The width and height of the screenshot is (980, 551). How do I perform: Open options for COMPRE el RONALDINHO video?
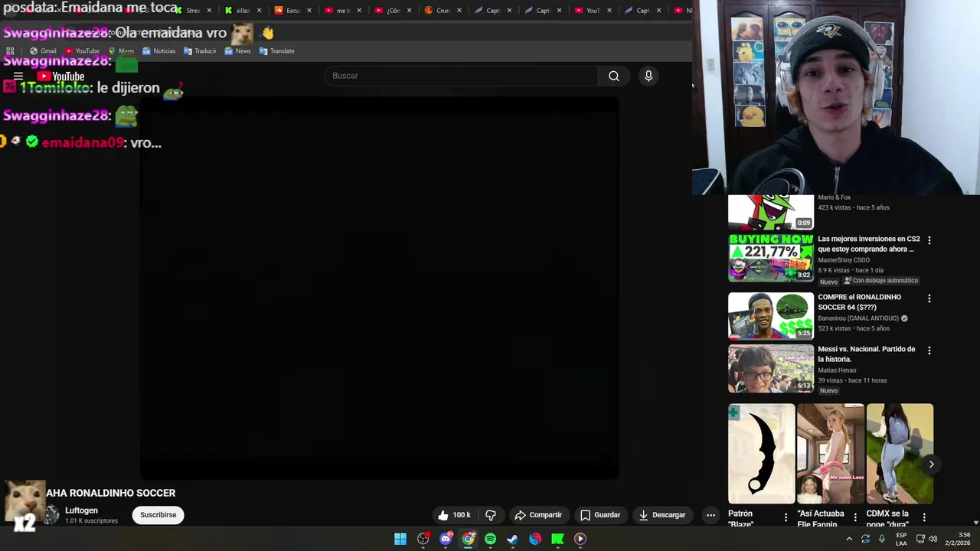pyautogui.click(x=929, y=298)
